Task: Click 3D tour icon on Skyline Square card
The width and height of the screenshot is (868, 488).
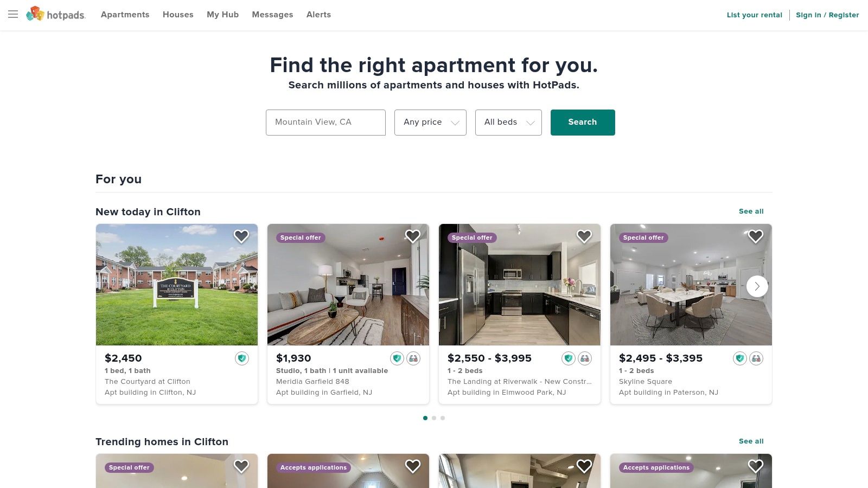Action: tap(756, 358)
